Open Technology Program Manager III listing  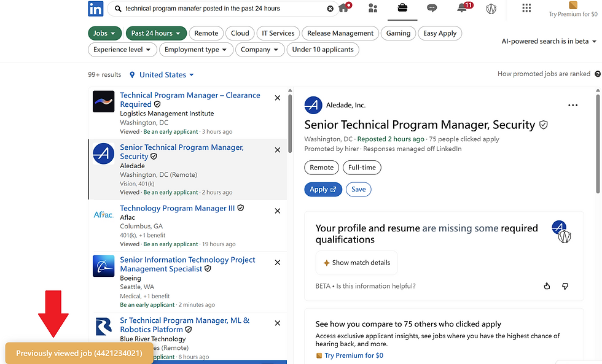(178, 208)
